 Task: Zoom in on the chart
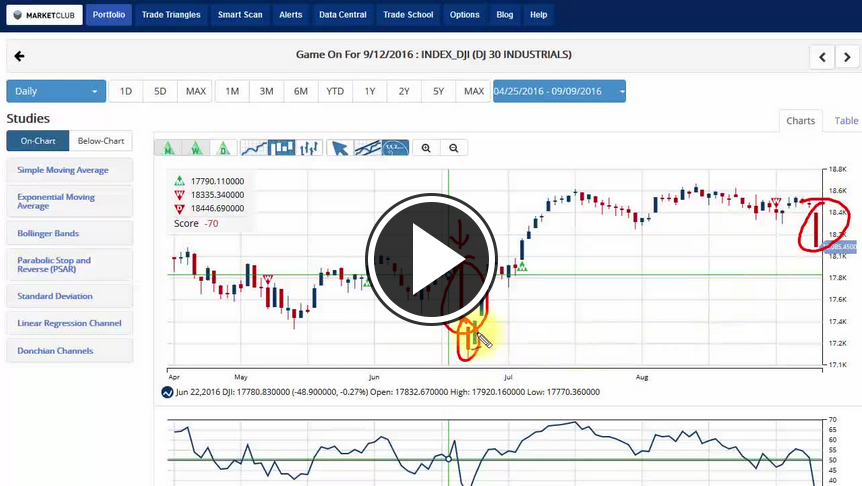click(x=426, y=148)
